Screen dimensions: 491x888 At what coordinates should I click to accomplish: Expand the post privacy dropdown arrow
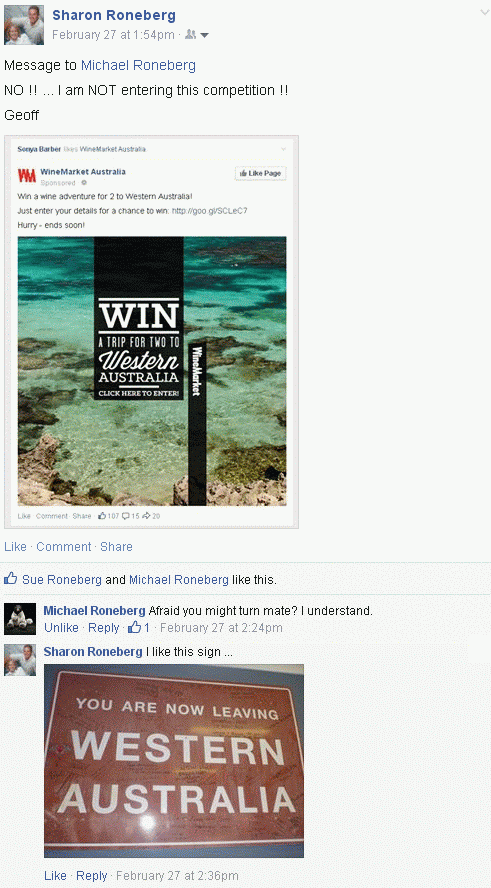click(204, 36)
